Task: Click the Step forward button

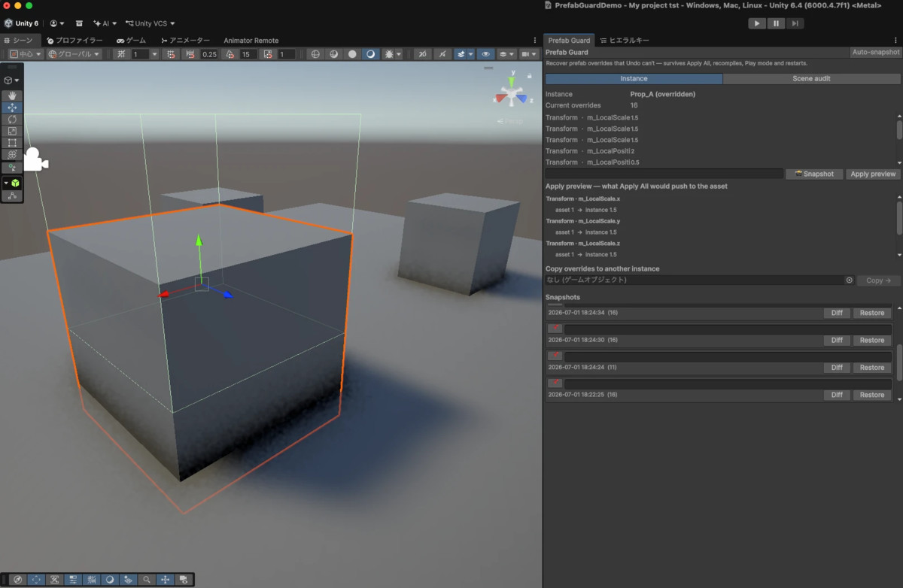Action: pyautogui.click(x=795, y=23)
